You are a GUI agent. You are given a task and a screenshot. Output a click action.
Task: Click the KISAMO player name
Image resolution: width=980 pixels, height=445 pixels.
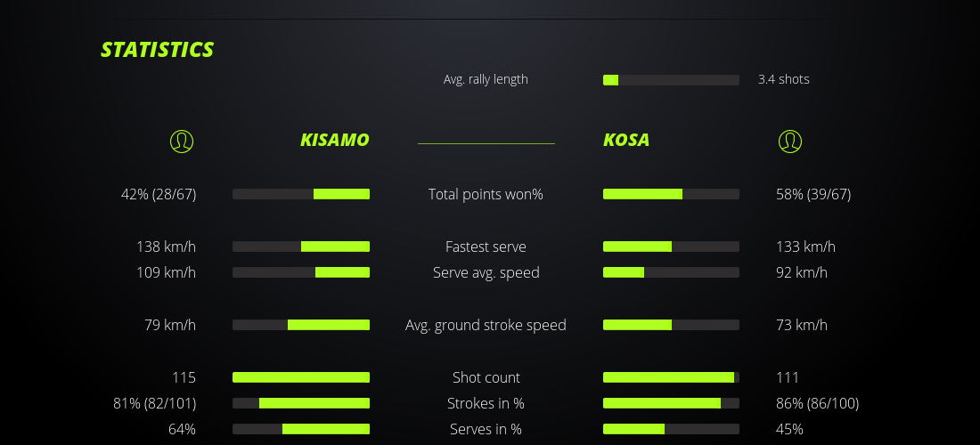coord(334,141)
